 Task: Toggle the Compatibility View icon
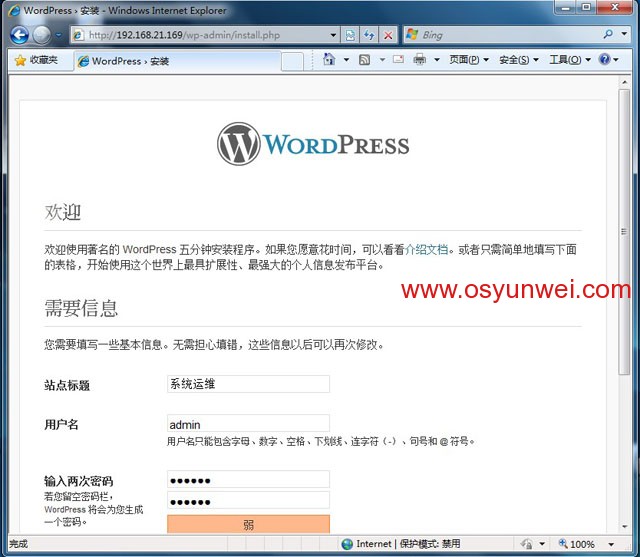(x=350, y=35)
